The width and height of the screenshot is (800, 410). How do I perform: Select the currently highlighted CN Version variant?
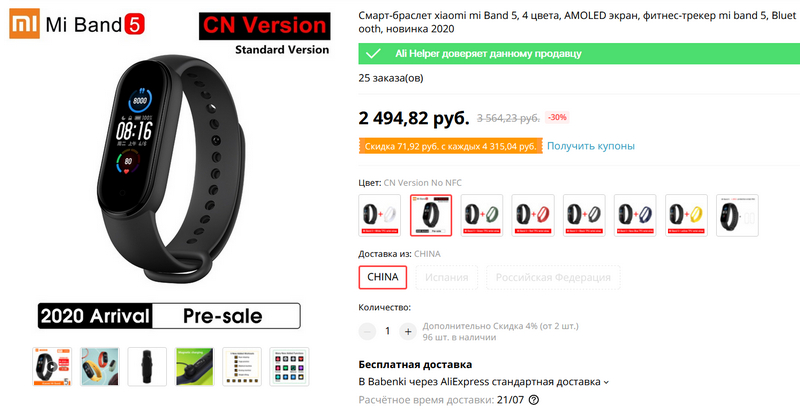click(431, 215)
